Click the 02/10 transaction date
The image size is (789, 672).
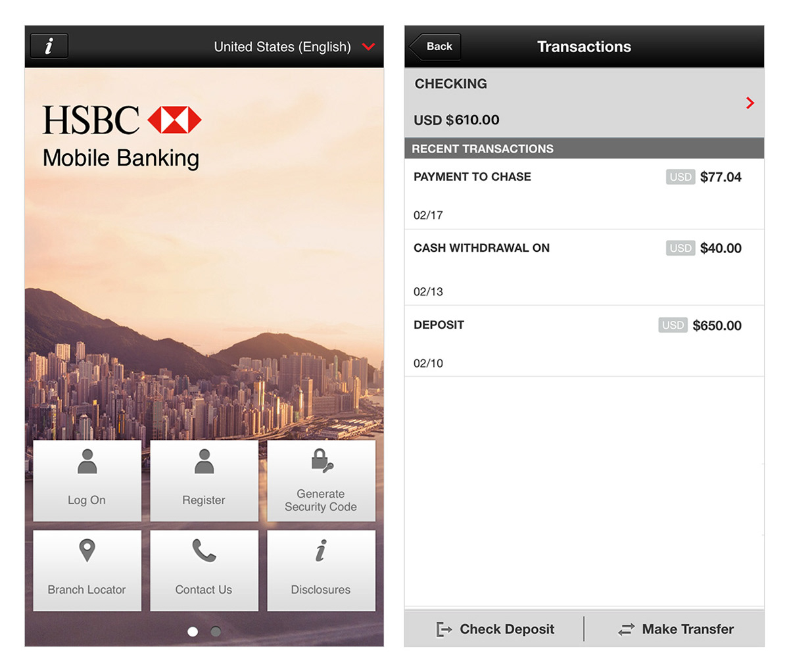coord(428,363)
